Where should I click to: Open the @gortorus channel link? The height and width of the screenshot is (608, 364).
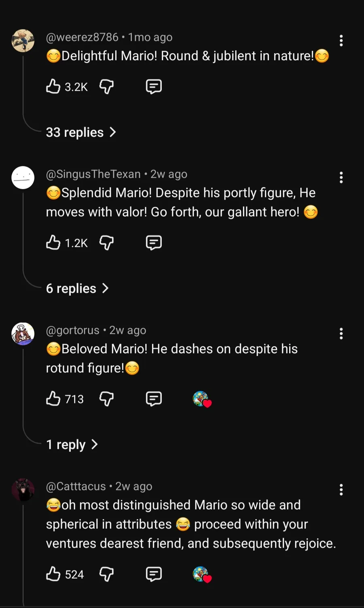(73, 330)
